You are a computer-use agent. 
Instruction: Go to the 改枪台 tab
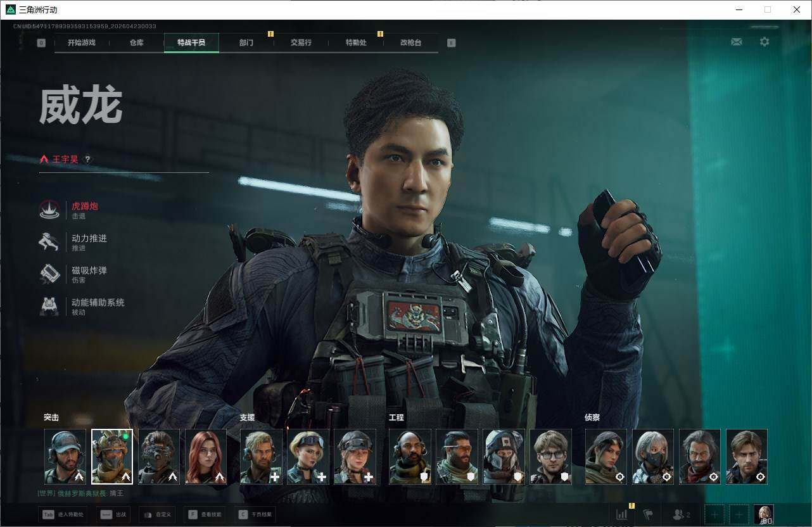pos(410,43)
